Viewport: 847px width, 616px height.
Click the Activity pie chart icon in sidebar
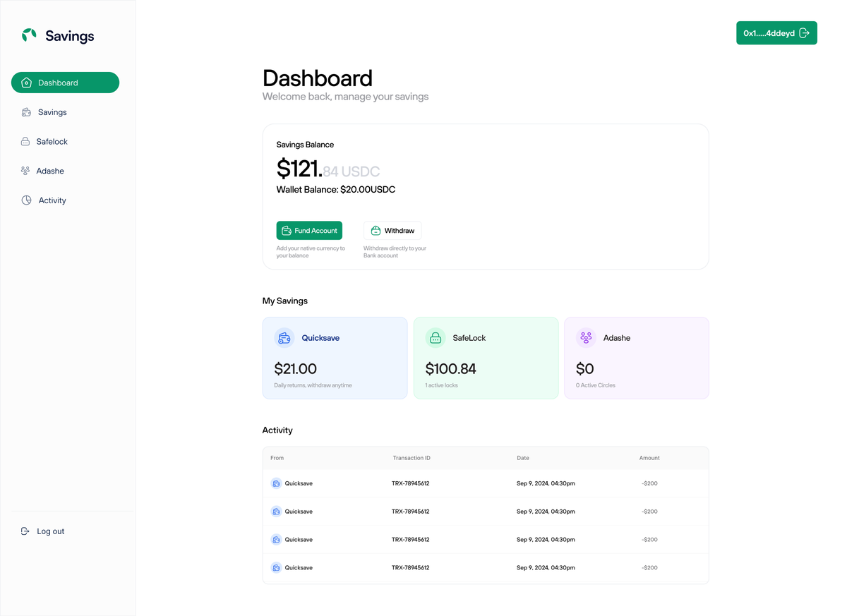click(x=26, y=200)
